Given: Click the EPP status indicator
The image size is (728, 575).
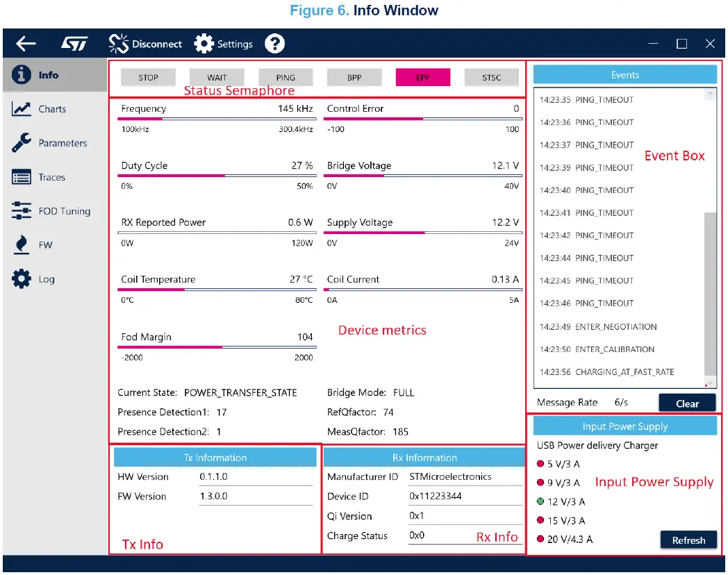Looking at the screenshot, I should click(422, 78).
